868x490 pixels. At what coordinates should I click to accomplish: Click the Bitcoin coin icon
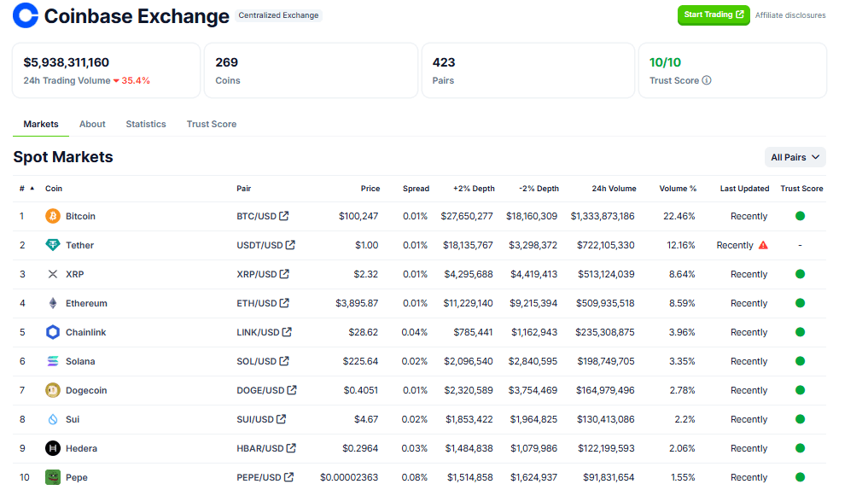coord(53,216)
